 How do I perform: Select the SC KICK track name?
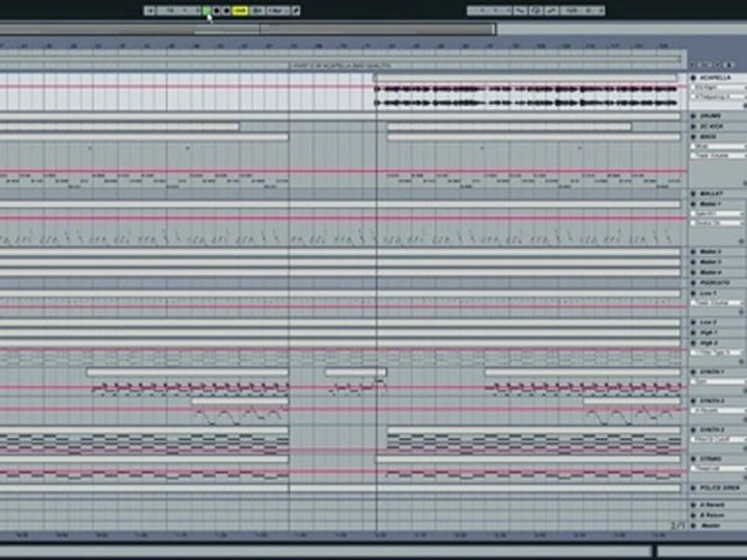pos(711,126)
